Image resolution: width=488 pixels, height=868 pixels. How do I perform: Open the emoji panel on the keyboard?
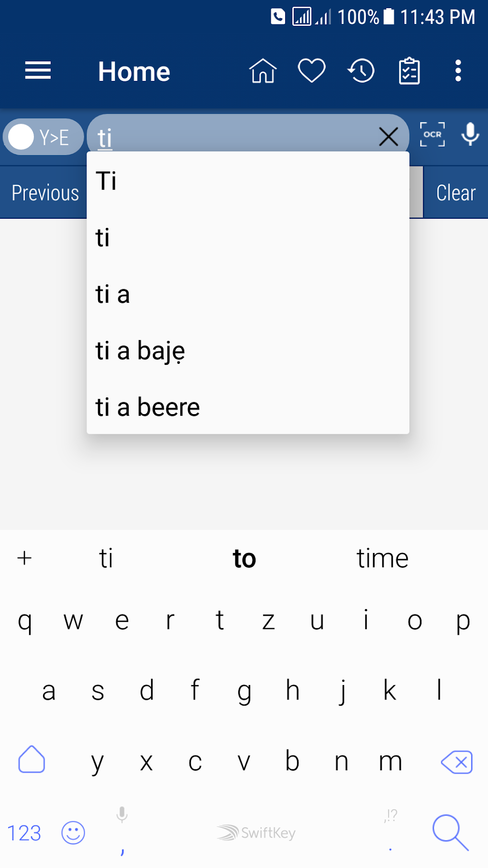73,833
